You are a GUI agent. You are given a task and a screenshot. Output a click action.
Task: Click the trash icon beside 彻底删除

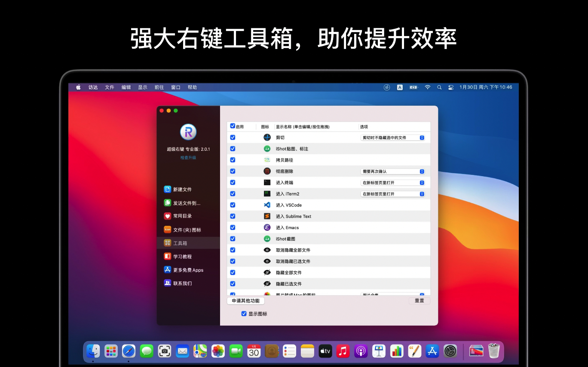coord(267,171)
